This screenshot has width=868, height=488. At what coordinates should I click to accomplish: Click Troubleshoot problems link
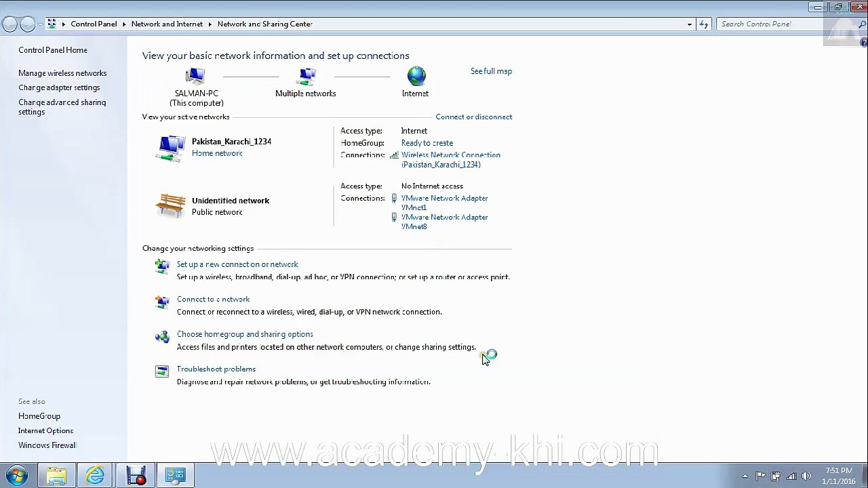pos(216,369)
